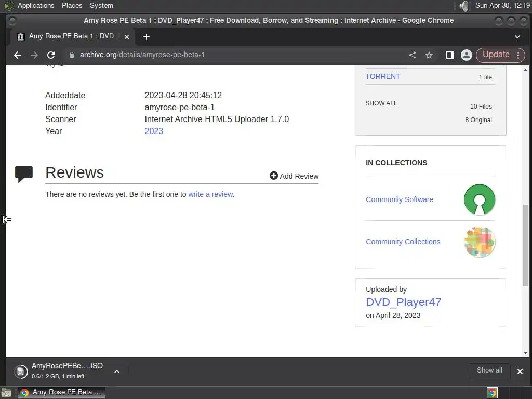
Task: Expand the AmyRosePEBe....ISO download options chevron
Action: (117, 371)
